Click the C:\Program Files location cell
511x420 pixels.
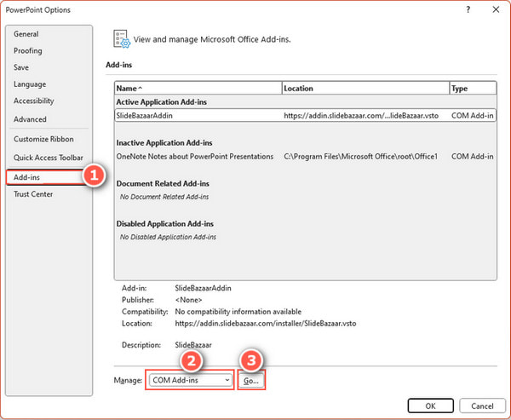pos(360,157)
